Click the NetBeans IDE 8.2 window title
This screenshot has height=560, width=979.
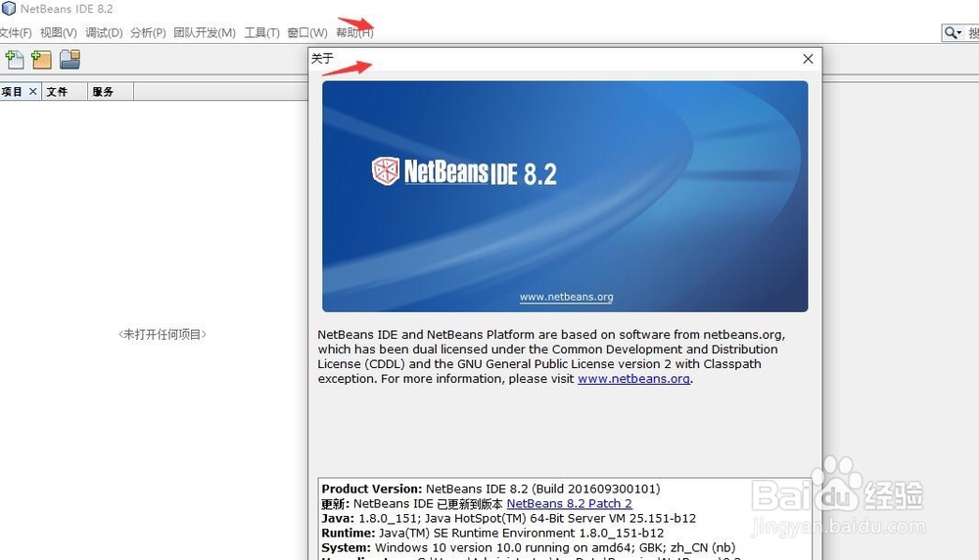click(x=67, y=9)
